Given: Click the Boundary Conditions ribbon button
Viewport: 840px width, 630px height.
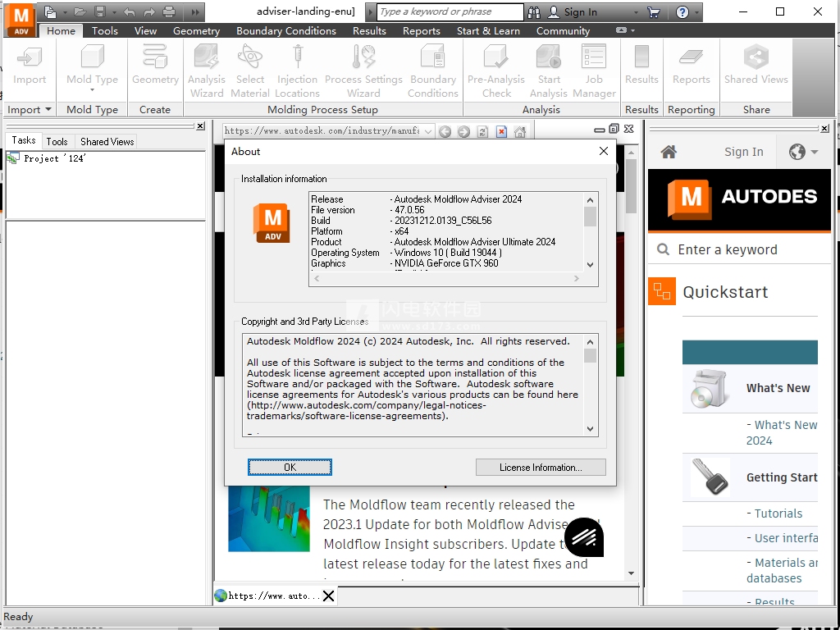Looking at the screenshot, I should tap(433, 71).
